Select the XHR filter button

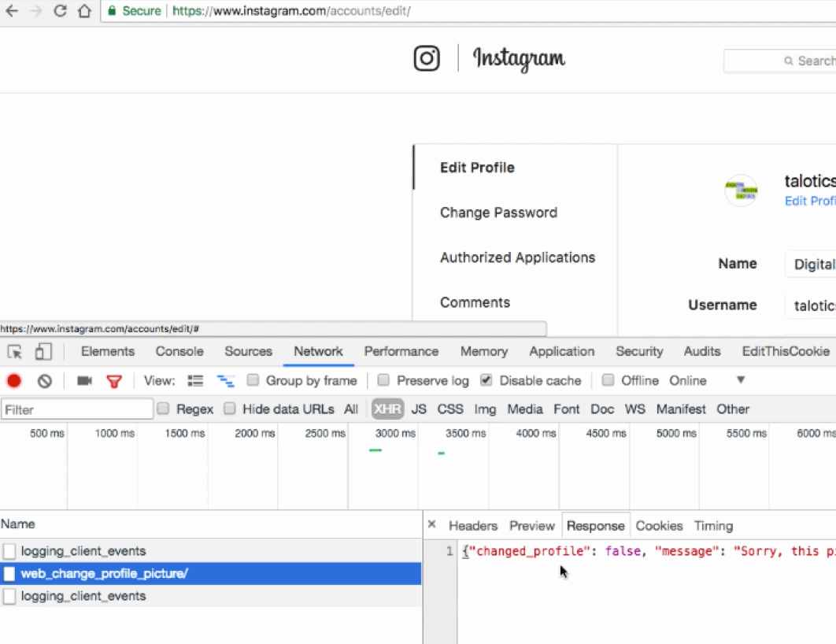[387, 409]
